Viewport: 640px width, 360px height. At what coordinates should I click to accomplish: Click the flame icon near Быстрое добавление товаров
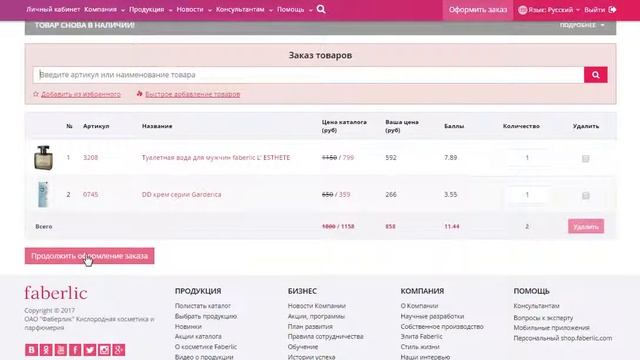pyautogui.click(x=140, y=94)
